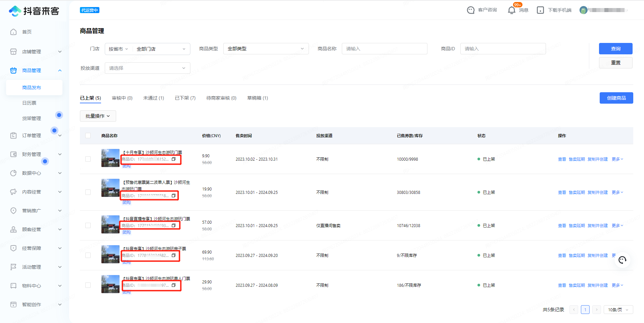Copy product ID of 十月专享 ticket
This screenshot has height=323, width=644.
click(x=174, y=159)
